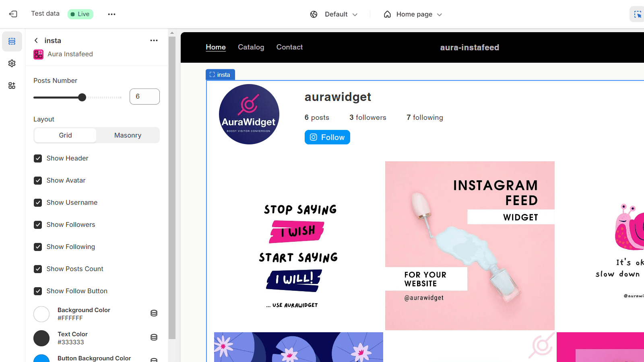This screenshot has width=644, height=362.
Task: Expand the Default theme dropdown
Action: 334,14
